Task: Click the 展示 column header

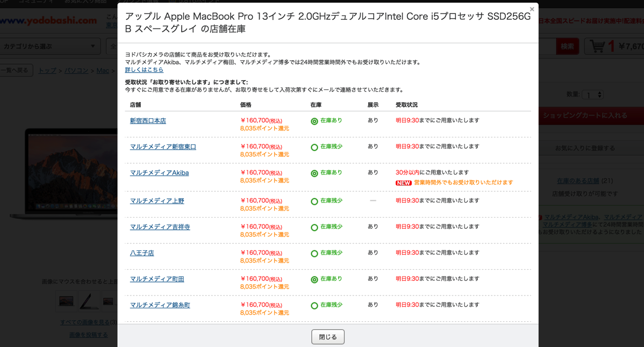Action: [x=373, y=105]
